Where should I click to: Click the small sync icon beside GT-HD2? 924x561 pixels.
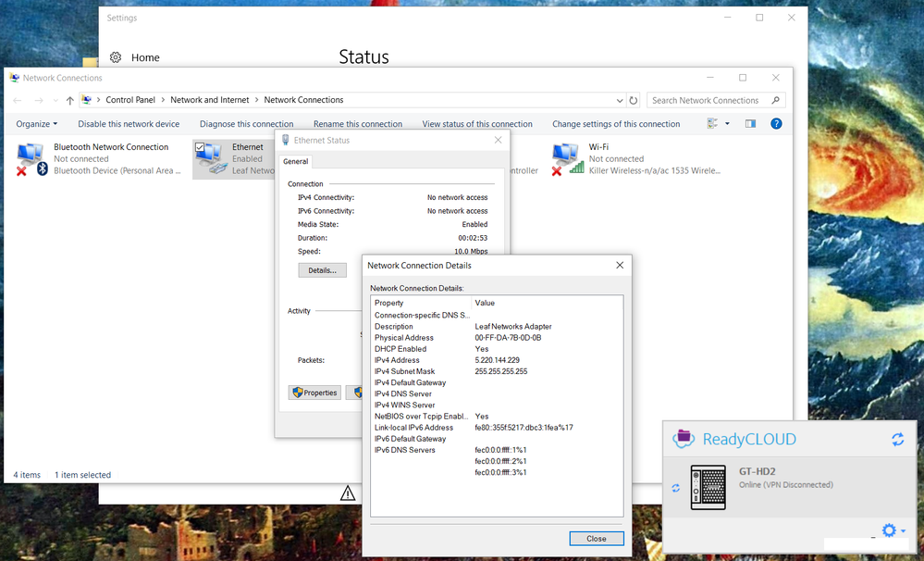(x=675, y=488)
